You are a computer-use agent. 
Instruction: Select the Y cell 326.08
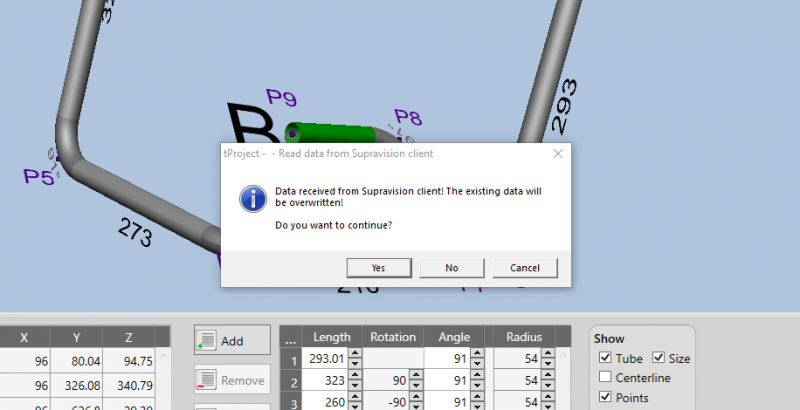point(76,386)
